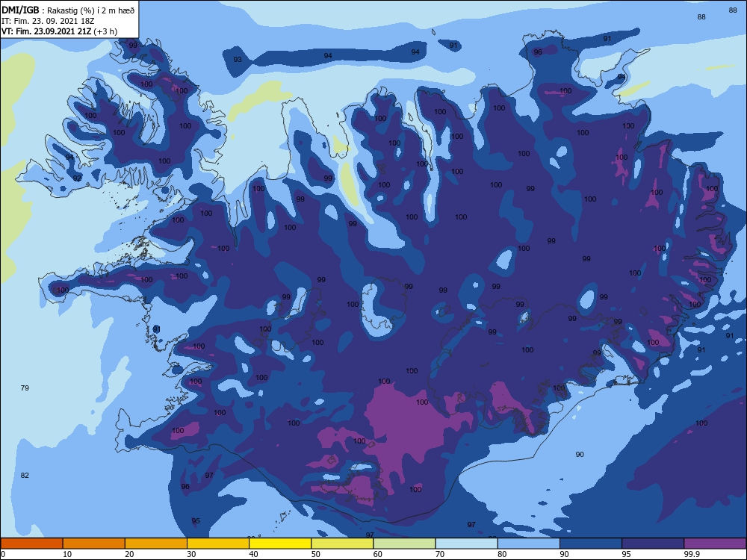Click the 'IT: Fim. 23. 09. 2021 18Z' line
Screen dimensions: 747x560
[48, 21]
